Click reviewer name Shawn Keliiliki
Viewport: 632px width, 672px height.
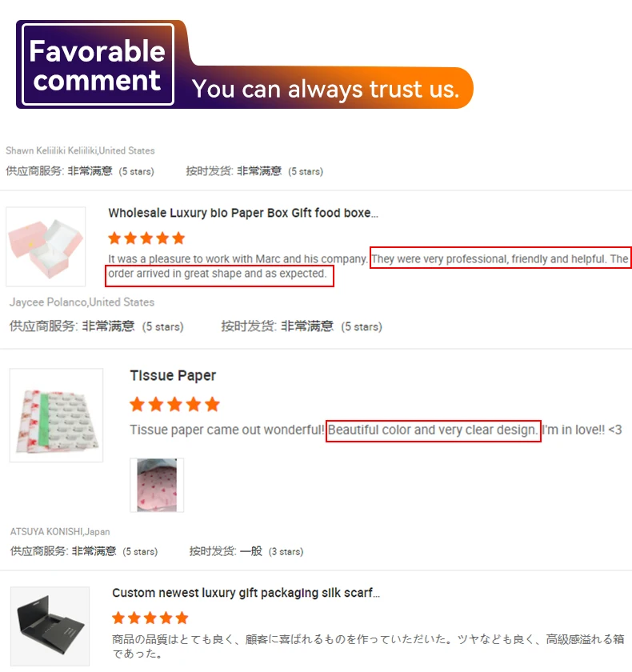pos(80,150)
